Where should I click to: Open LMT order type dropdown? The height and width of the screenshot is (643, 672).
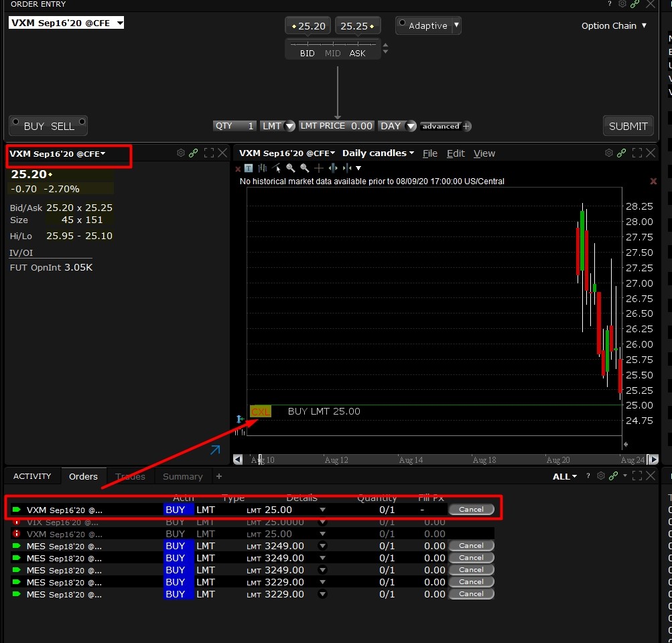point(289,126)
